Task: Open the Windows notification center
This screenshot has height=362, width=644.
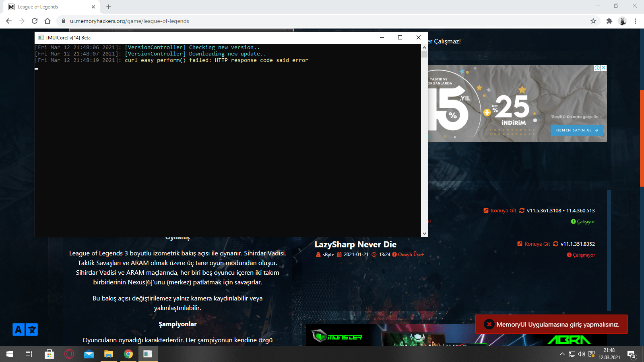Action: tap(632, 354)
